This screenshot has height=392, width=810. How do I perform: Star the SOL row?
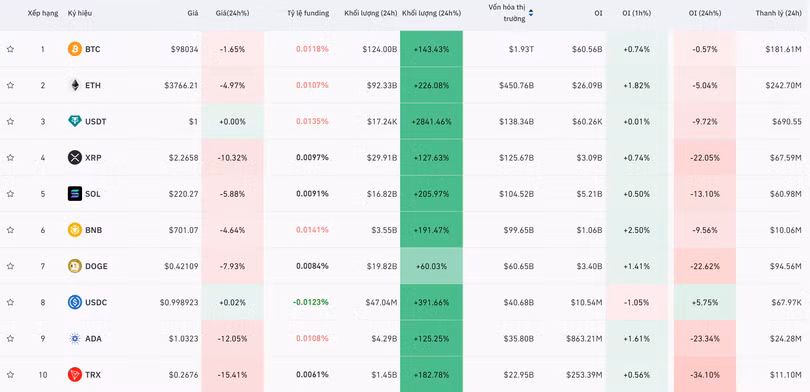[10, 194]
